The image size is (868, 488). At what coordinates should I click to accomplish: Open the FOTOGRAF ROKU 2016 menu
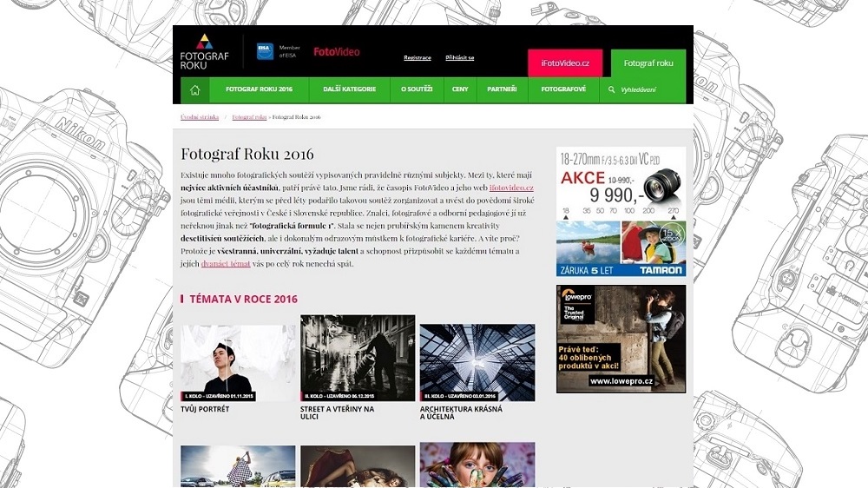click(259, 89)
